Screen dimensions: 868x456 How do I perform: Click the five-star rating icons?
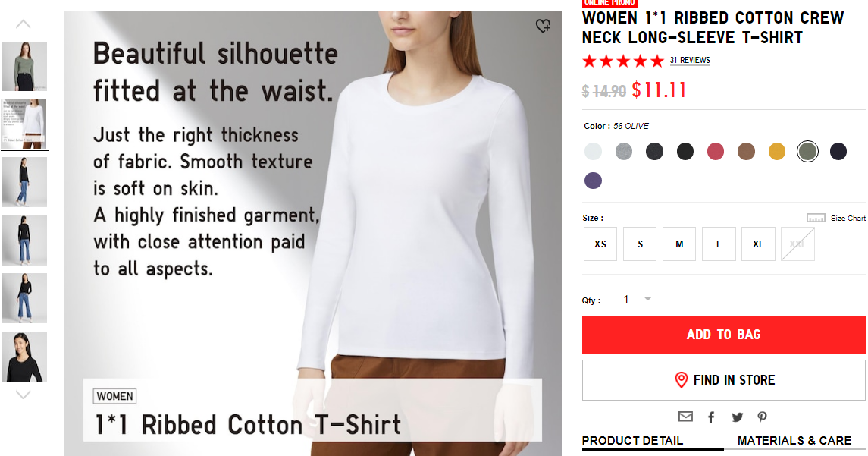click(x=623, y=61)
